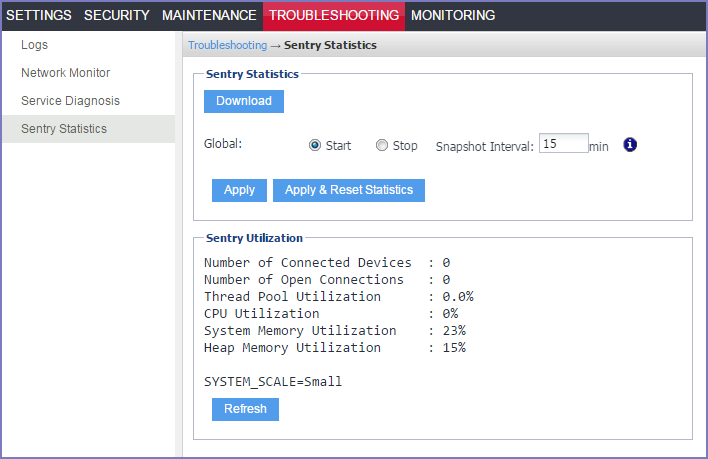This screenshot has width=708, height=459.
Task: Click the Global label
Action: 223,144
